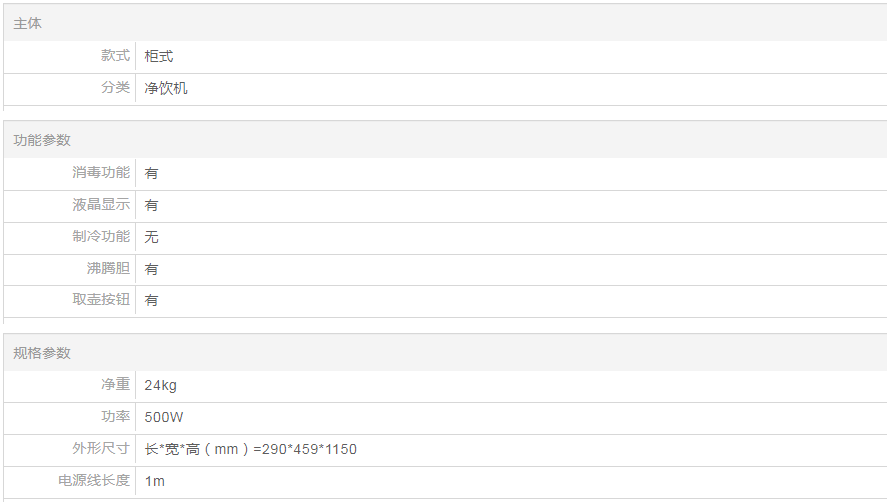
Task: Click the 消毒功能 row label
Action: pos(101,172)
